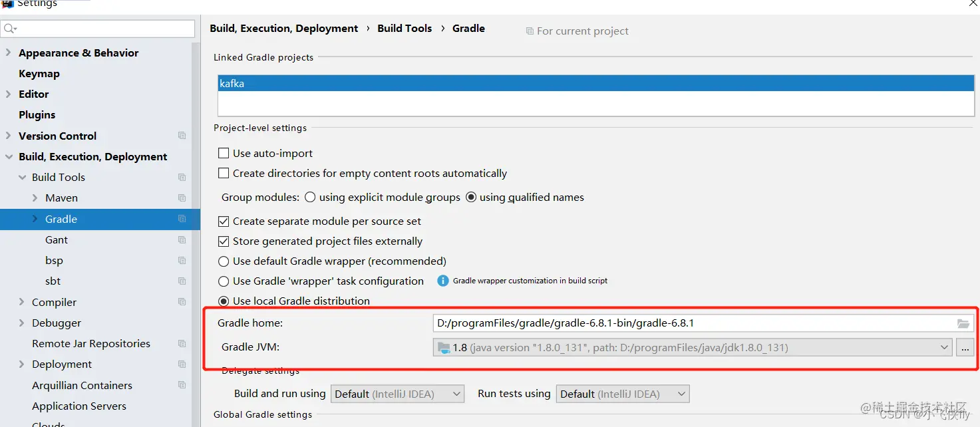Click project-level icon next to Version Control

tap(182, 136)
